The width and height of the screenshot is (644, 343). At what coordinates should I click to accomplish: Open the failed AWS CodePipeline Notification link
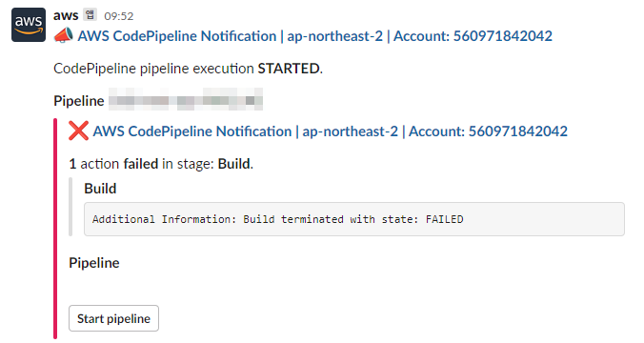tap(331, 131)
